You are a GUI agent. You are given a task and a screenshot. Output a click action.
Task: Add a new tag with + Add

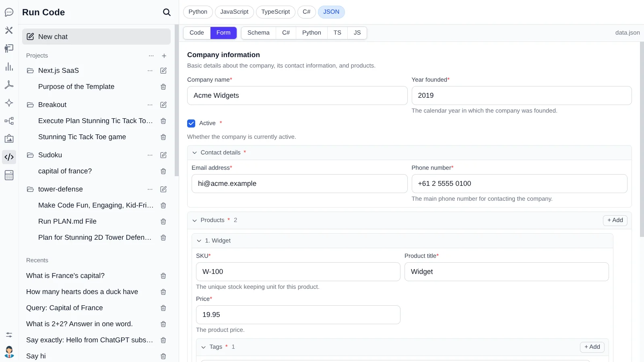(x=592, y=347)
